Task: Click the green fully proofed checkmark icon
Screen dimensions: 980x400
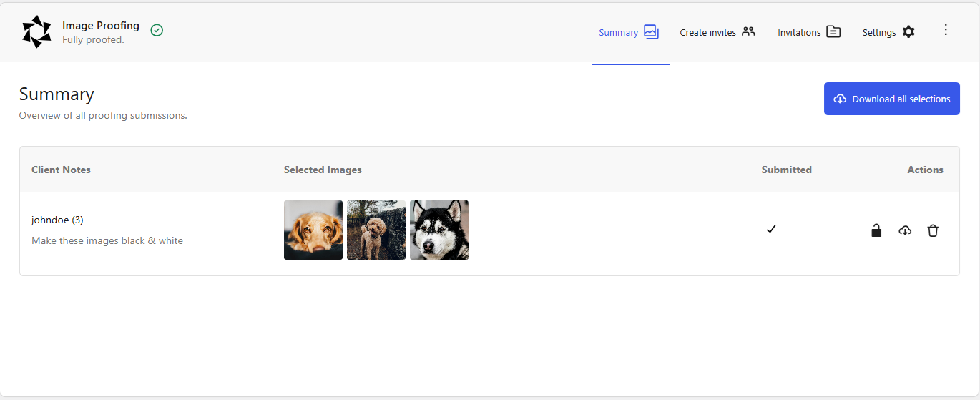Action: coord(157,30)
